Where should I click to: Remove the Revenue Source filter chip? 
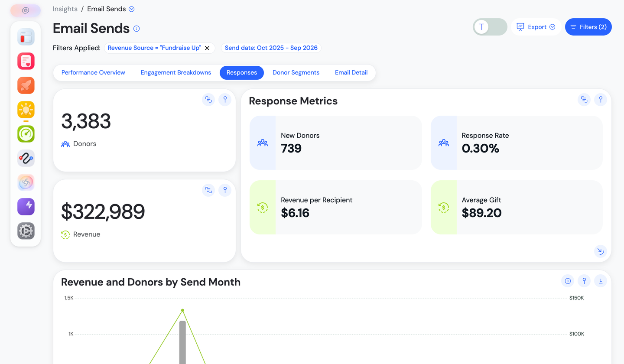coord(207,48)
